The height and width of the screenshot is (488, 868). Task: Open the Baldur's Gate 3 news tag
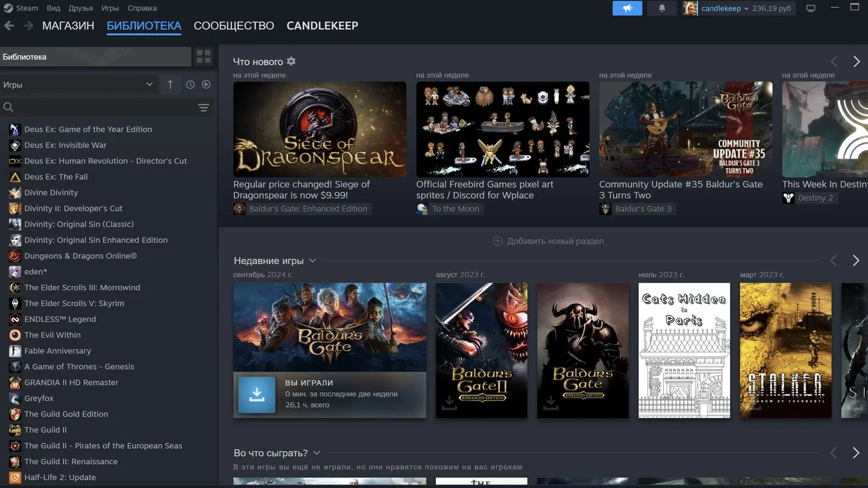pos(637,209)
